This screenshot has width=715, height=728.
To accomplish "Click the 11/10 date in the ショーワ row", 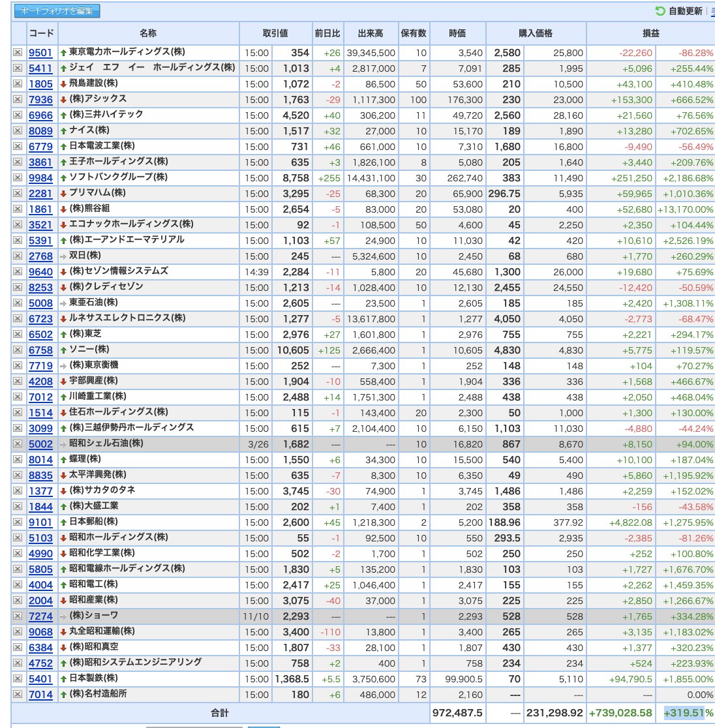I will pyautogui.click(x=256, y=616).
